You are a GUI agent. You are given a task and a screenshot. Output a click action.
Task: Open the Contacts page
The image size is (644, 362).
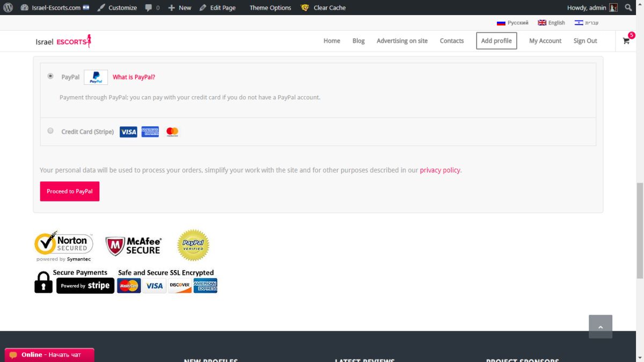452,41
